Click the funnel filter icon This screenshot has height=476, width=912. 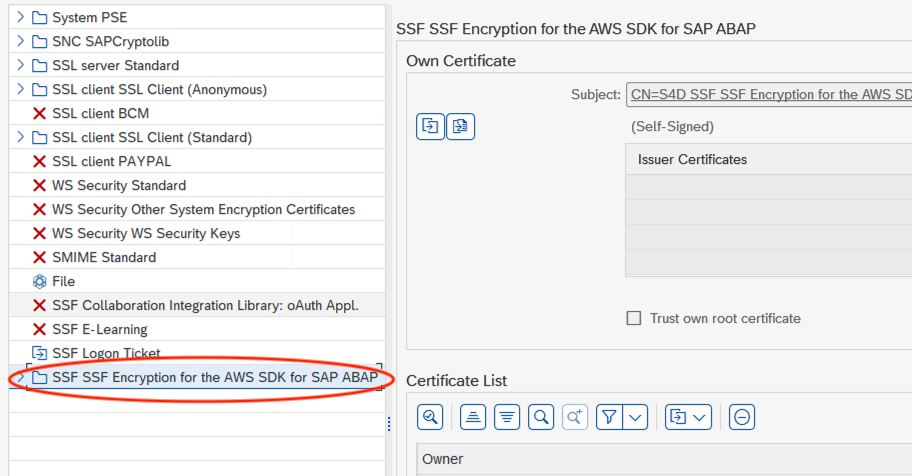pos(609,417)
